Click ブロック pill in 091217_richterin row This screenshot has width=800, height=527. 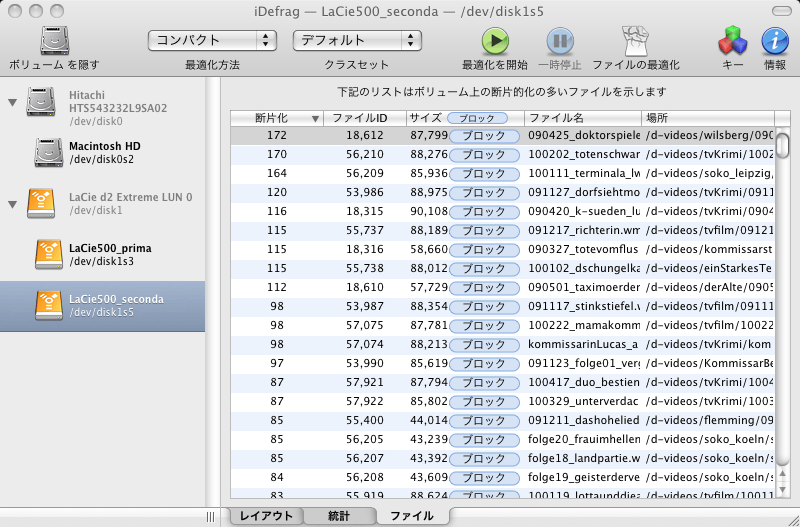pos(484,231)
